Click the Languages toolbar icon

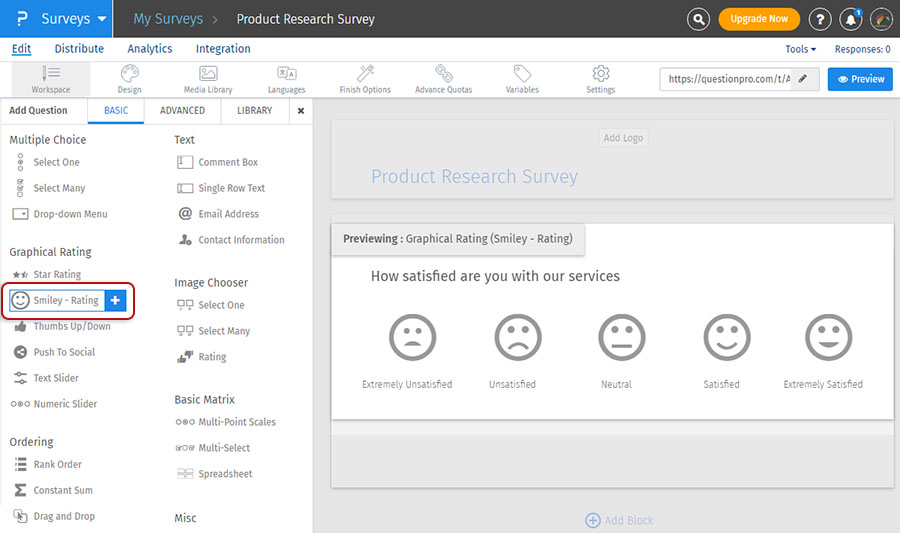[x=287, y=79]
